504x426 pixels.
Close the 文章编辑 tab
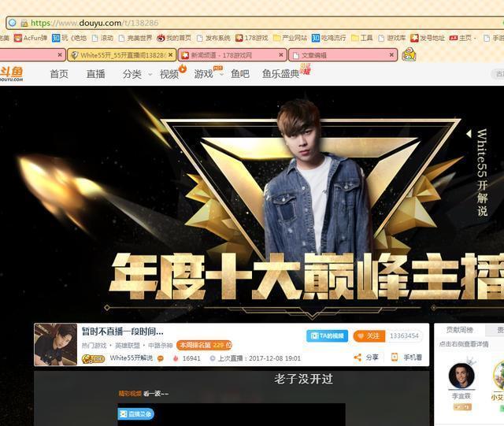tap(391, 55)
